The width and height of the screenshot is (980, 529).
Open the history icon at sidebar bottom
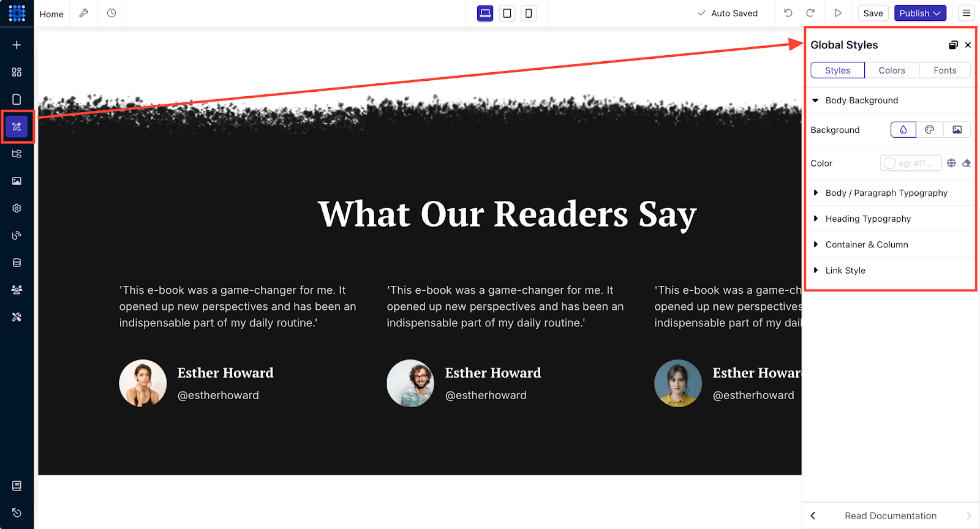point(17,513)
